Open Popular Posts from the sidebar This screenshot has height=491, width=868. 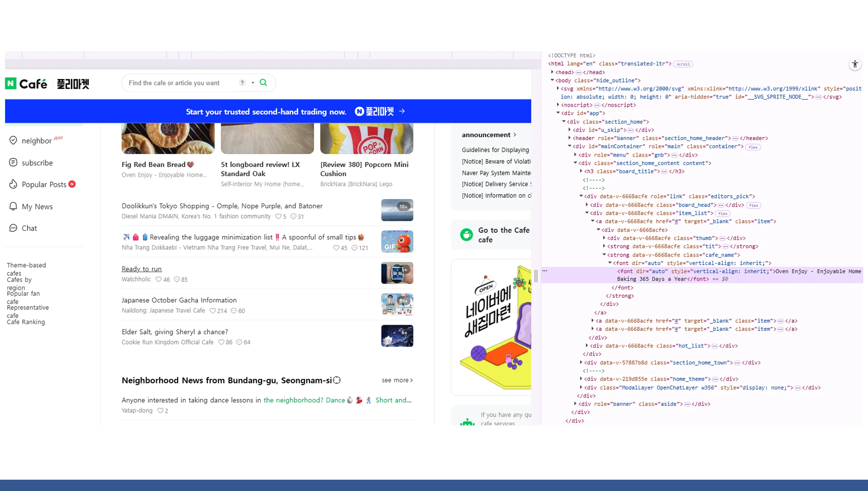coord(44,184)
